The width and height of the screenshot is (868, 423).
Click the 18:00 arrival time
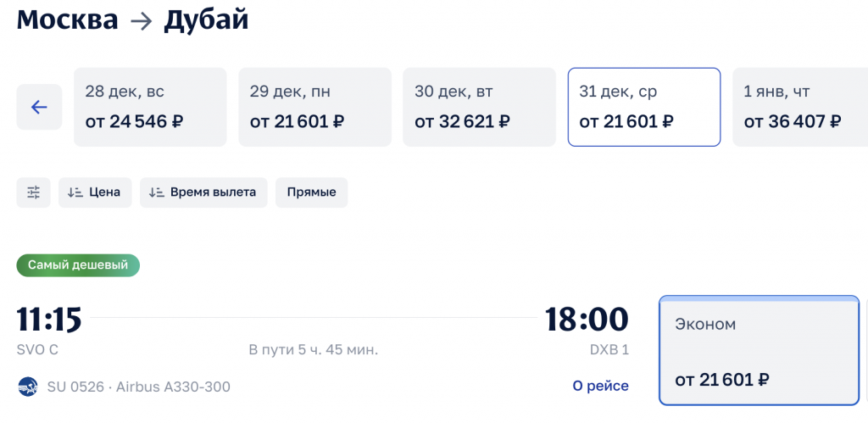(587, 320)
